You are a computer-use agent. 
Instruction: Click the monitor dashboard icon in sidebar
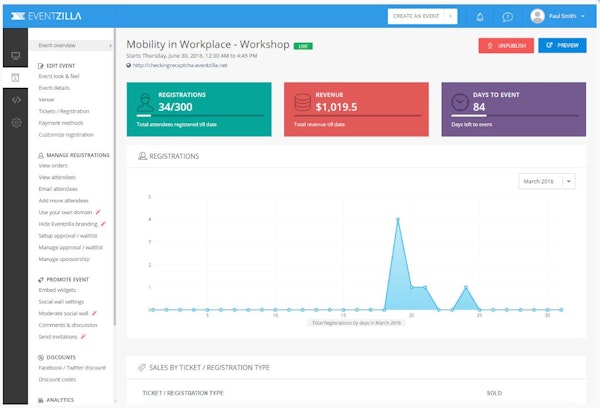click(16, 56)
